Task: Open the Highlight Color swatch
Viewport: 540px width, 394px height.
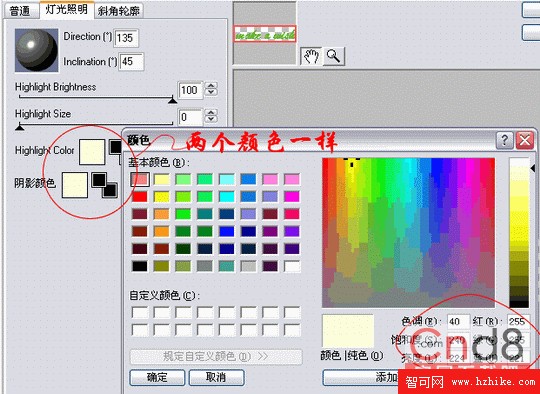Action: (92, 152)
